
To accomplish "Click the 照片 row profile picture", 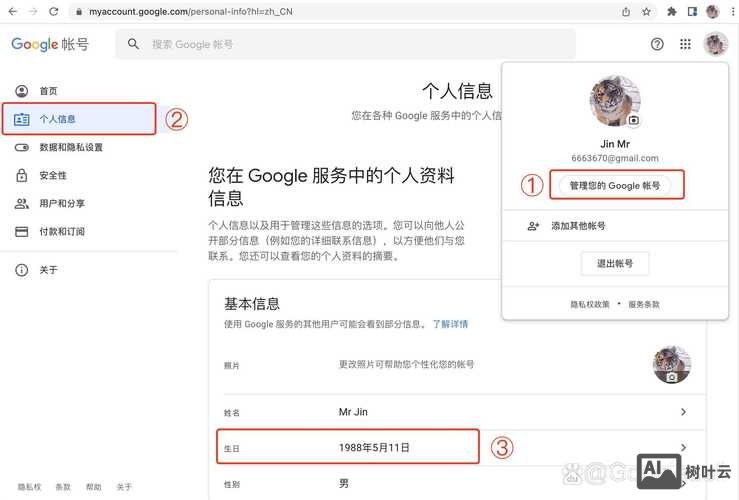I will pos(672,364).
